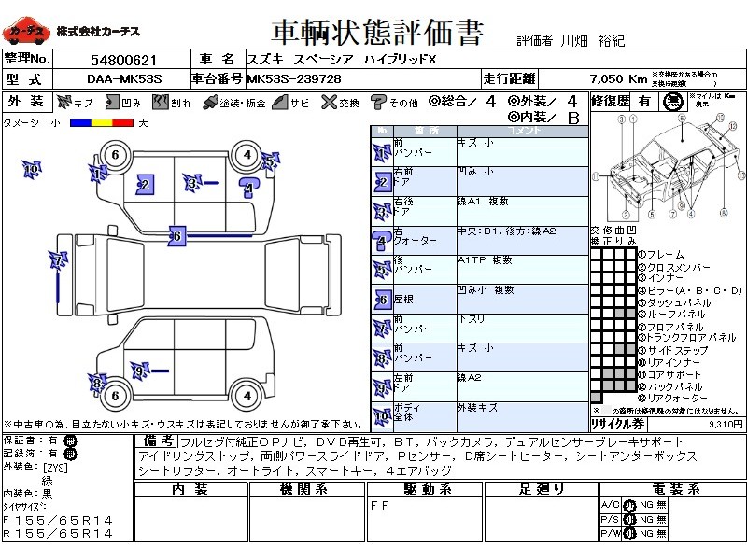Click the 右後ドア location cell
Image resolution: width=747 pixels, height=560 pixels.
[425, 211]
